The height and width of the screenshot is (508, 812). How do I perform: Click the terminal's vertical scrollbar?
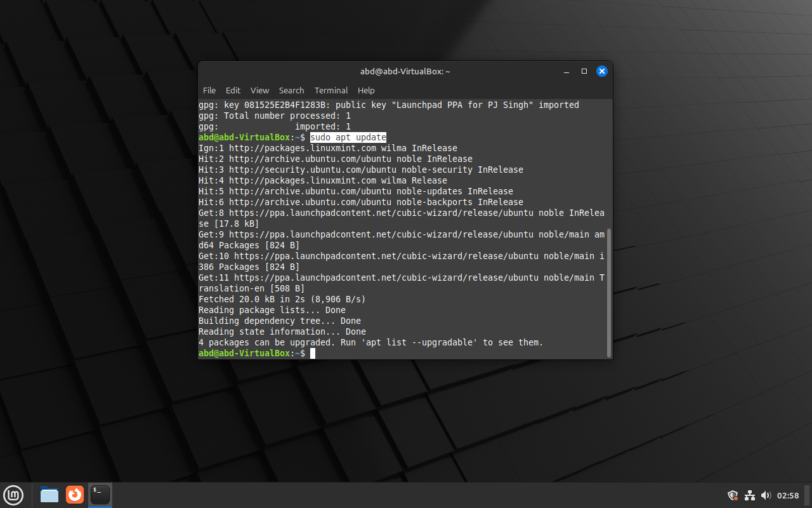tap(609, 292)
